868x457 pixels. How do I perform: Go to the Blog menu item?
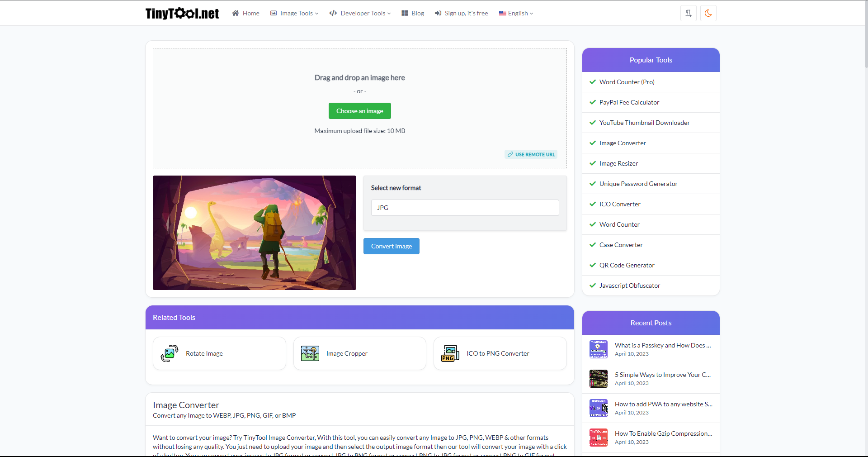417,13
